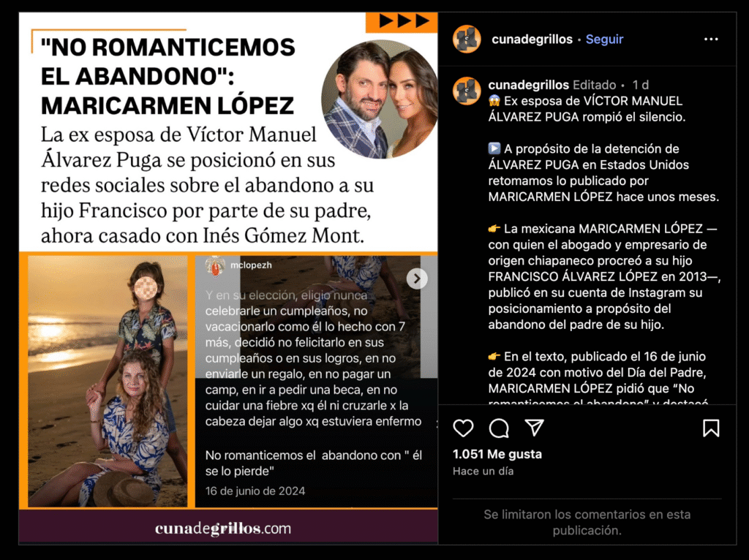Screen dimensions: 749x560
Task: Share post using paper plane icon
Action: (534, 427)
